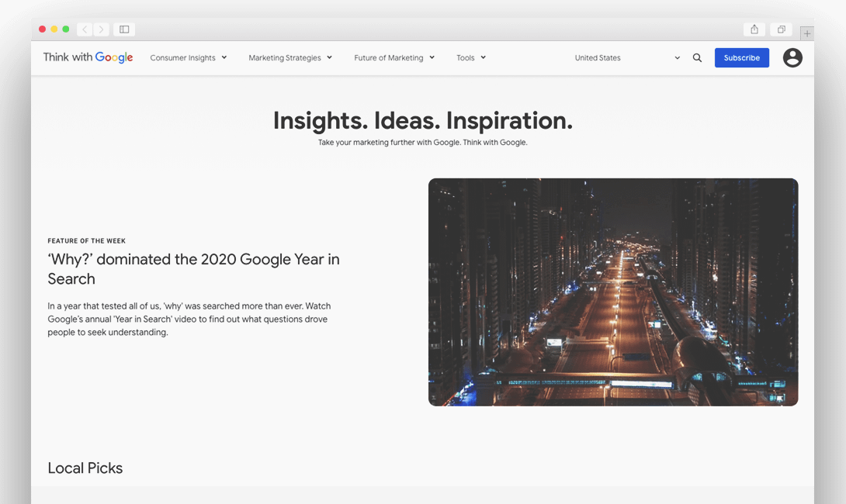The image size is (846, 504).
Task: Add a new tab with plus icon
Action: point(806,33)
